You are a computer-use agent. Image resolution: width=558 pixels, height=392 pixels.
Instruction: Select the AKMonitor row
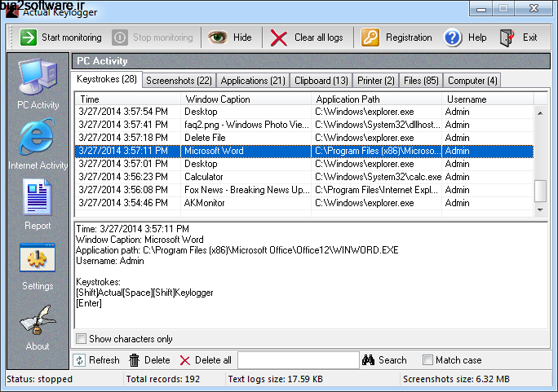(x=304, y=203)
